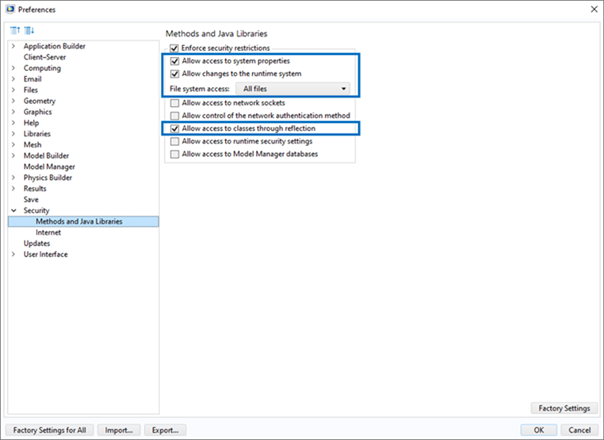Expand the Computing tree node
This screenshot has width=604, height=440.
(13, 68)
